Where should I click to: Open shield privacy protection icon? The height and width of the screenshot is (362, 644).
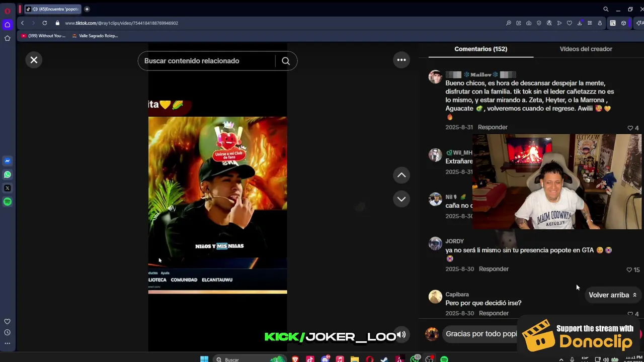[539, 23]
